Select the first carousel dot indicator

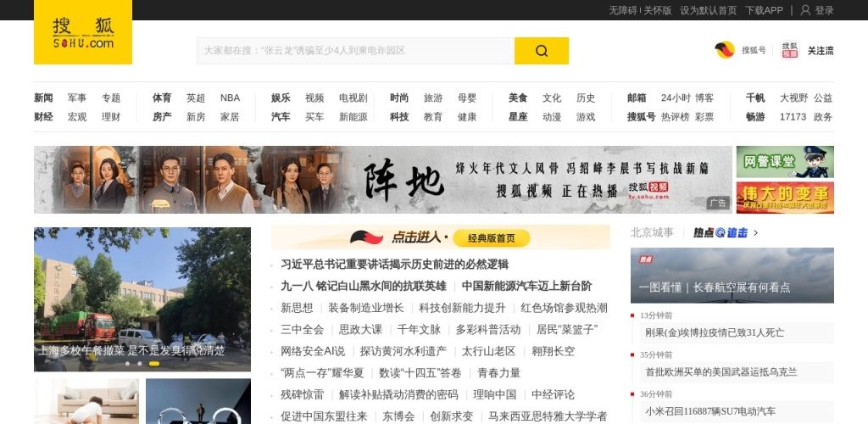click(127, 364)
